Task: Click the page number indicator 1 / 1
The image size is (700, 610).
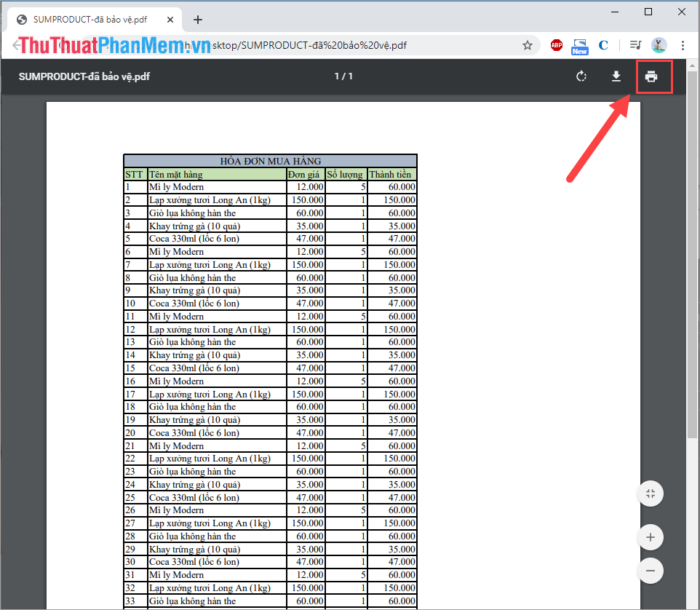Action: (x=343, y=76)
